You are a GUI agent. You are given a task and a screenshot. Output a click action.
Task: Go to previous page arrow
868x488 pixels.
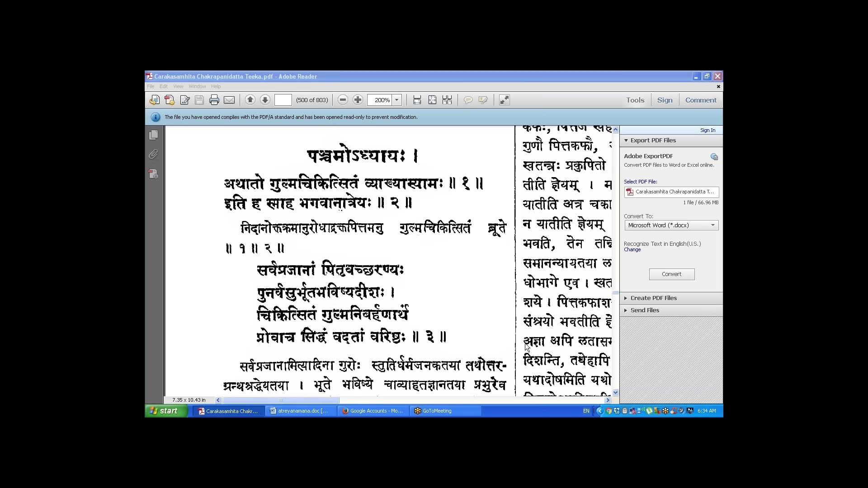[x=250, y=100]
